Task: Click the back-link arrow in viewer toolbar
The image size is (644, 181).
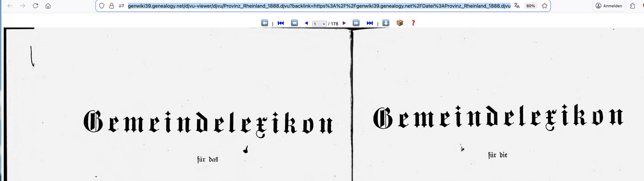Action: [x=265, y=23]
